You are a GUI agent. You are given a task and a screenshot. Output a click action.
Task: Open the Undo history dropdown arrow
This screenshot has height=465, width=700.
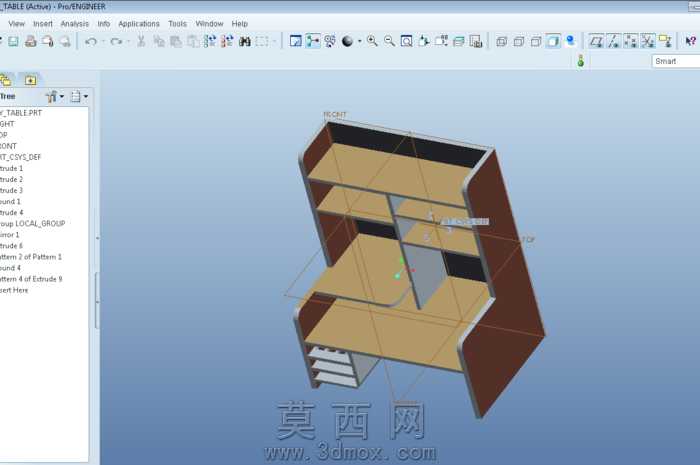[103, 42]
